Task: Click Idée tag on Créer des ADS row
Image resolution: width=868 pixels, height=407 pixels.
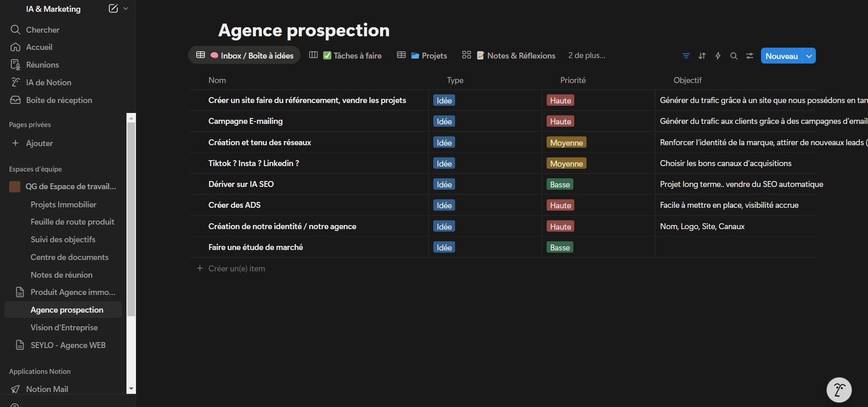Action: [444, 205]
